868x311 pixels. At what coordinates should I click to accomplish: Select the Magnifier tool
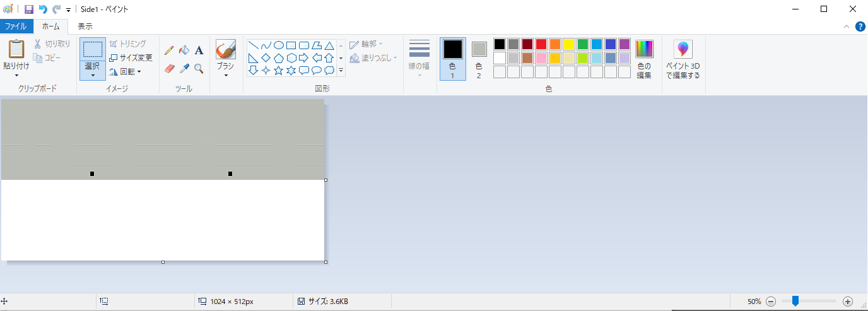(x=199, y=68)
